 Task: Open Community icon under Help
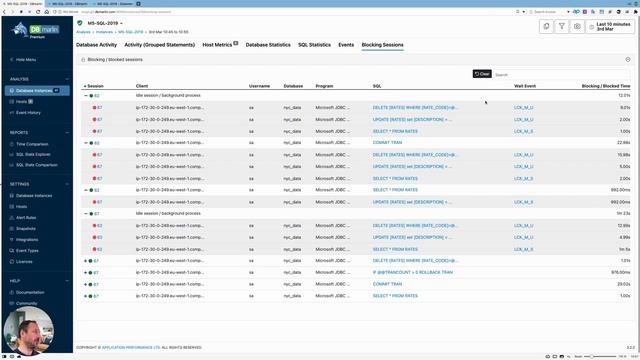coord(11,303)
